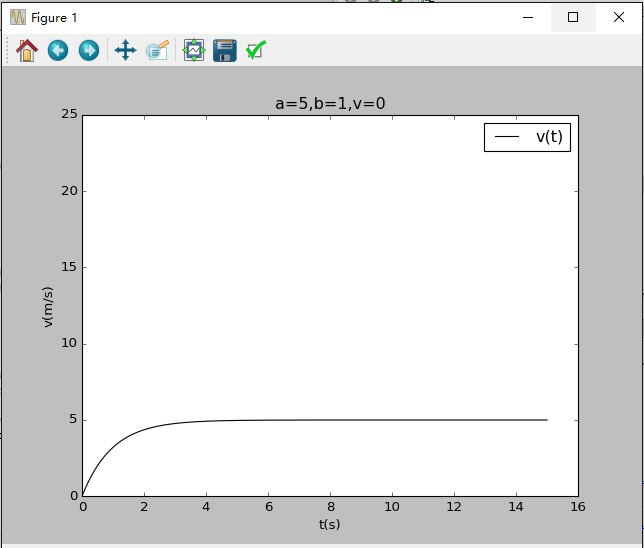
Task: Close the Figure 1 window
Action: click(x=619, y=17)
